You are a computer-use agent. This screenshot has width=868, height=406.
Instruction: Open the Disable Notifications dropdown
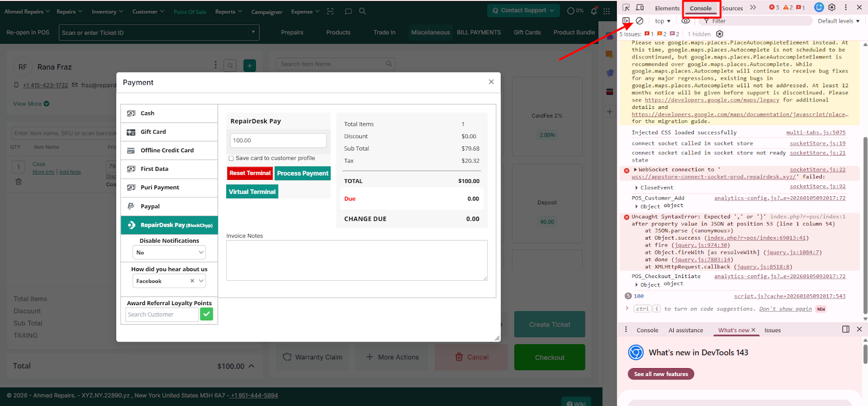point(169,253)
